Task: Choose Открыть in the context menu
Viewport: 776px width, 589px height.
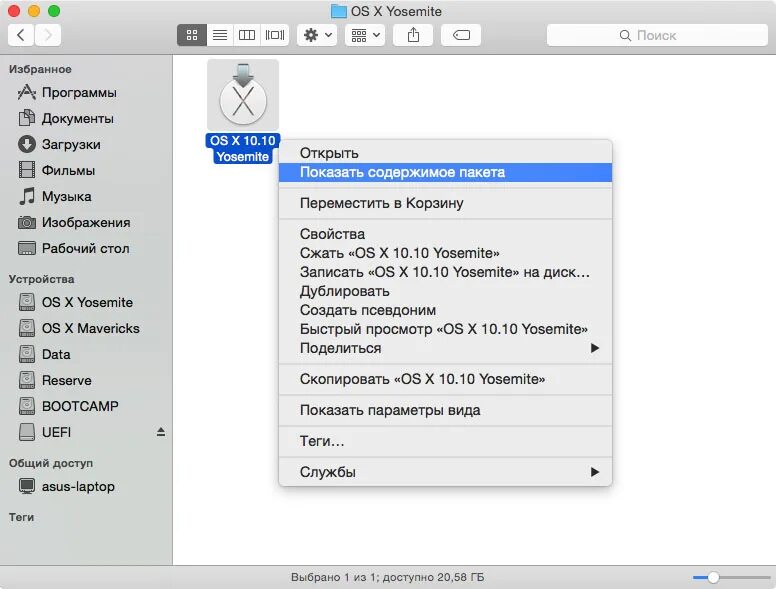Action: point(445,153)
